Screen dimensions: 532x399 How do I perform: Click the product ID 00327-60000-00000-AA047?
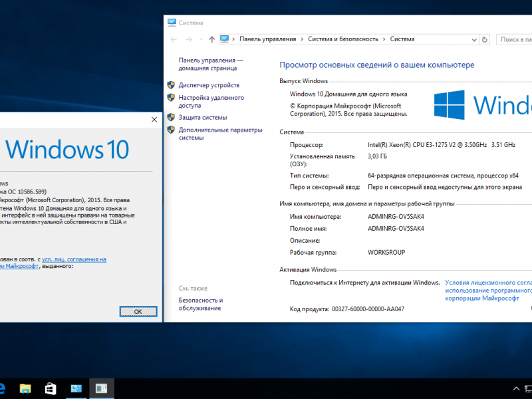[x=368, y=309]
